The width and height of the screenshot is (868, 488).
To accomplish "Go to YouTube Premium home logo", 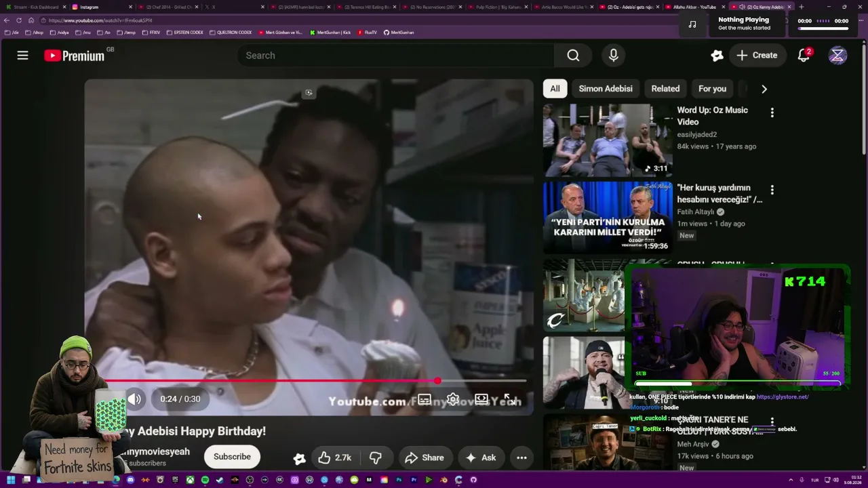I will pyautogui.click(x=75, y=56).
